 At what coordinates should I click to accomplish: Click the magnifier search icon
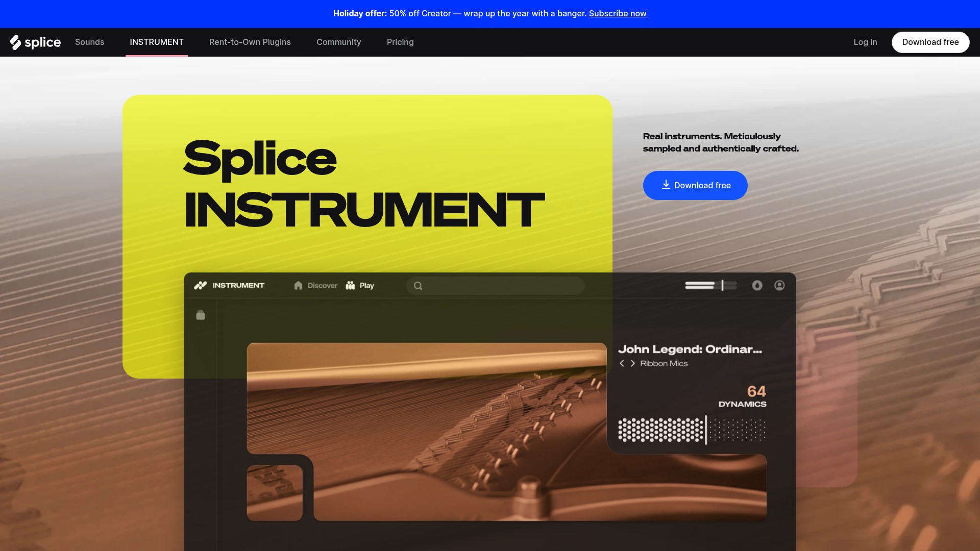[x=418, y=286]
